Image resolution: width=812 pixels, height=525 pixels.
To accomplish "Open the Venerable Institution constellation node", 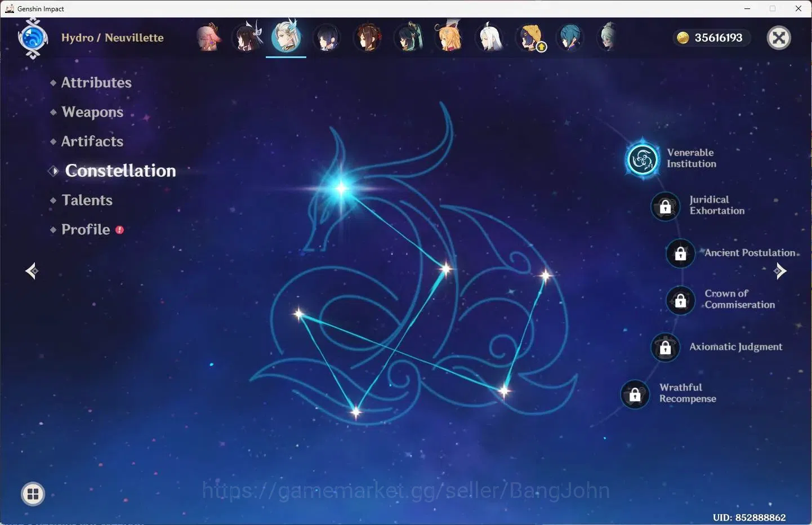I will [643, 159].
